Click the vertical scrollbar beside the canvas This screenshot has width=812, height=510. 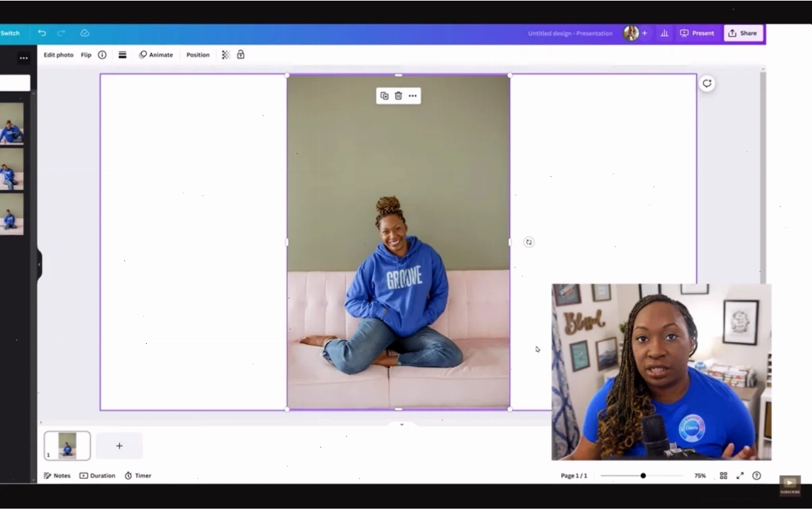(763, 176)
